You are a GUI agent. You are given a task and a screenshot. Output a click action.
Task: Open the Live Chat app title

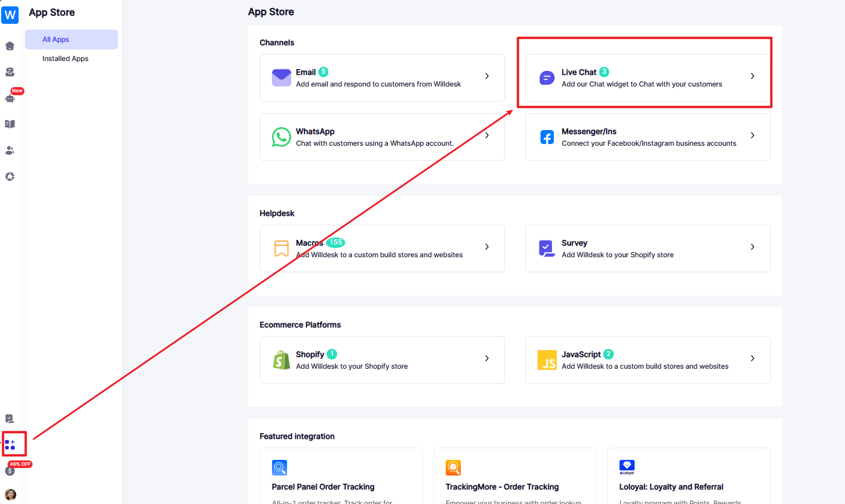tap(579, 72)
